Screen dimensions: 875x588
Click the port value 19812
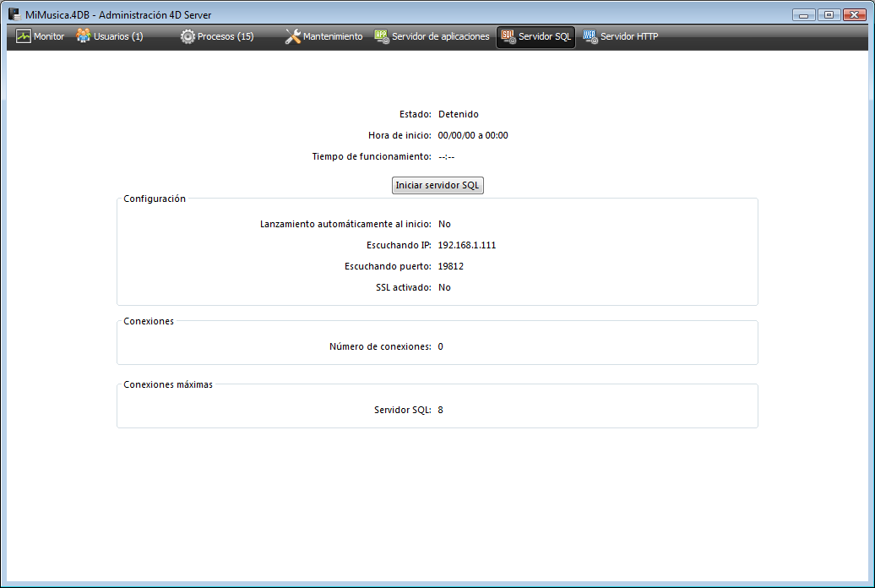click(x=450, y=266)
